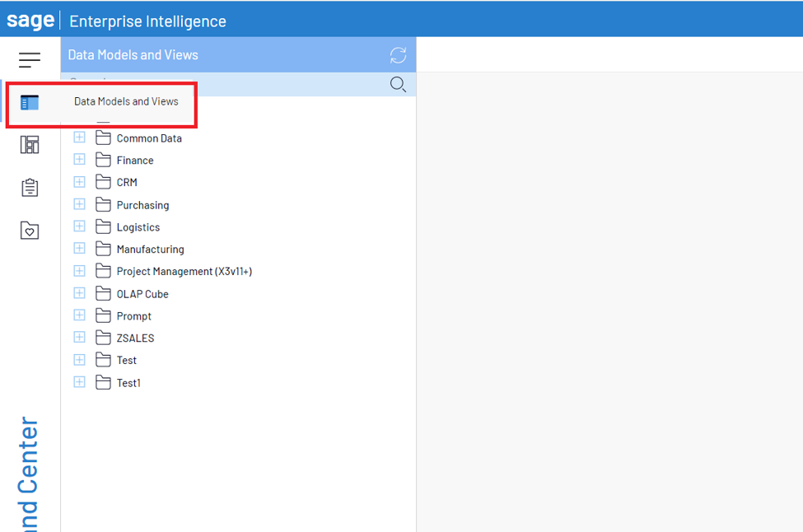Select the Test1 tree item

(x=130, y=381)
